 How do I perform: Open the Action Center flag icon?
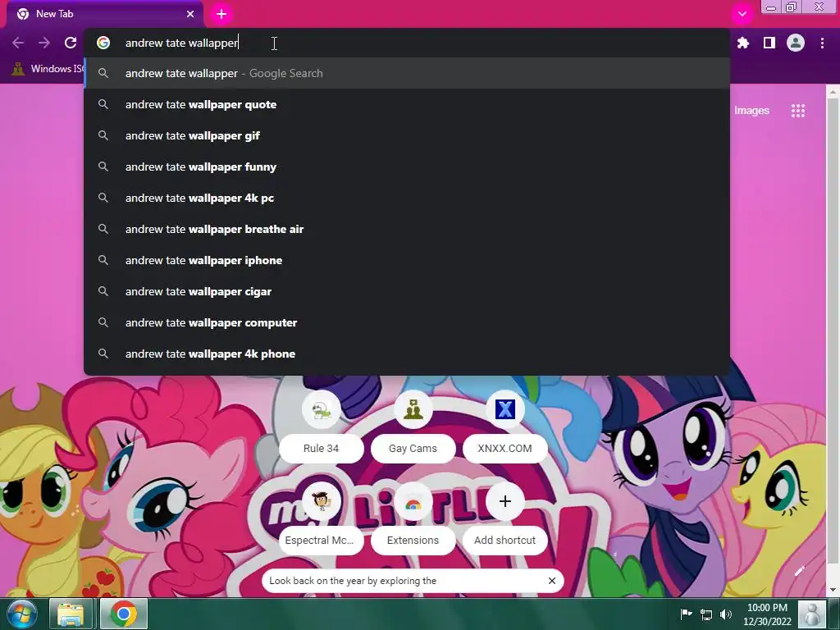[686, 614]
